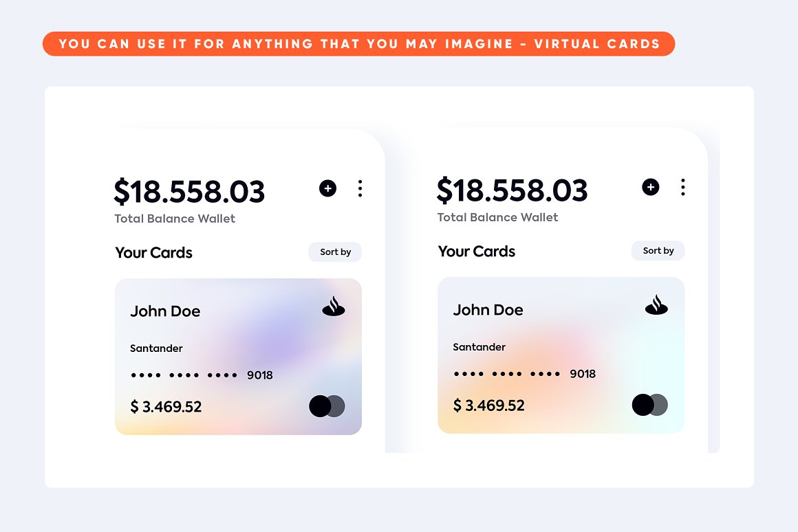Click Your Cards heading in right wallet

coord(477,252)
